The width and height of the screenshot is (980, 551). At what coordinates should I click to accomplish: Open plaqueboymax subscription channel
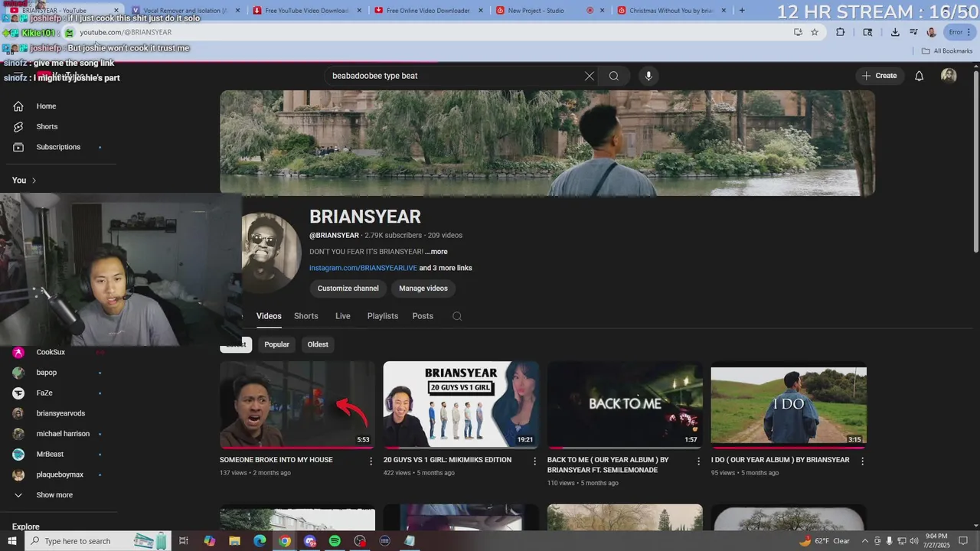pyautogui.click(x=58, y=474)
